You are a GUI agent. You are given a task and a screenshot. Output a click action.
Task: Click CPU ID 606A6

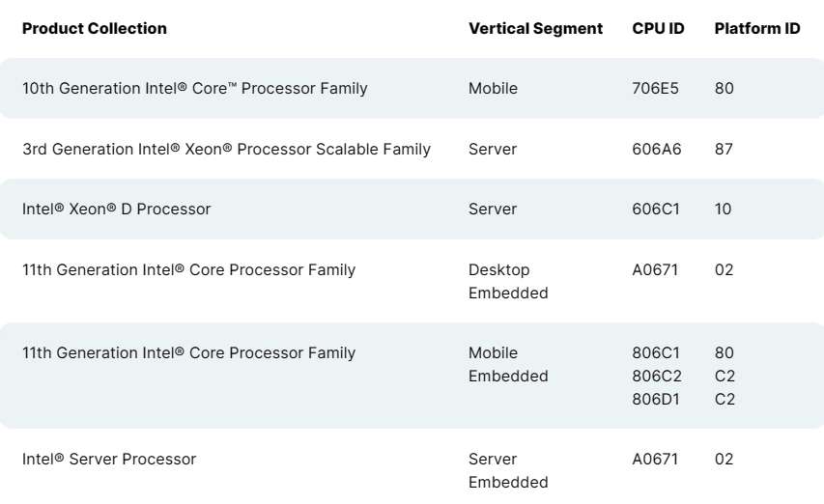coord(657,149)
